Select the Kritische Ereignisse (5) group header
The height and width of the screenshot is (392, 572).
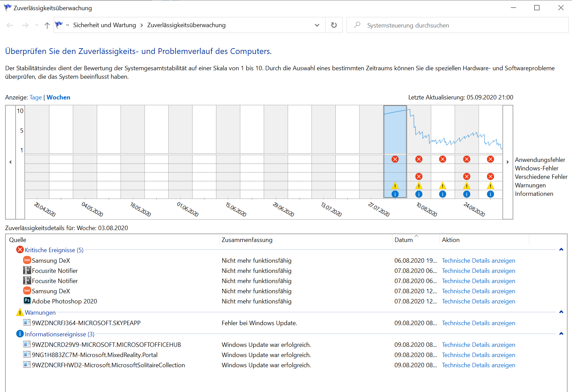coord(54,250)
